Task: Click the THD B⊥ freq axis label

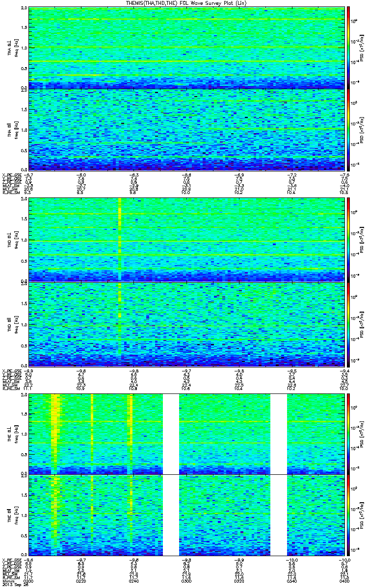Action: (12, 239)
